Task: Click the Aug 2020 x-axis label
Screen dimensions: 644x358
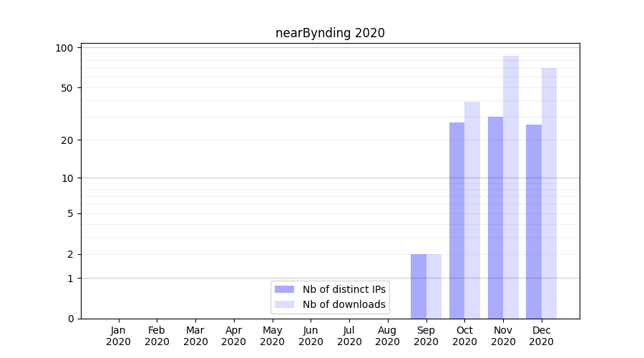Action: pyautogui.click(x=387, y=336)
